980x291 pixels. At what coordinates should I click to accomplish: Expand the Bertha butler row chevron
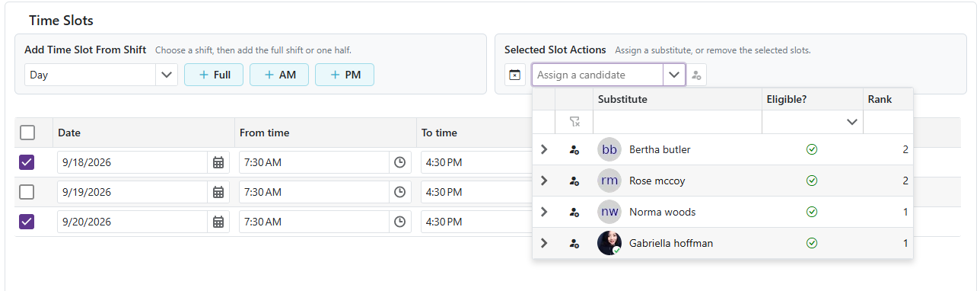click(x=544, y=150)
